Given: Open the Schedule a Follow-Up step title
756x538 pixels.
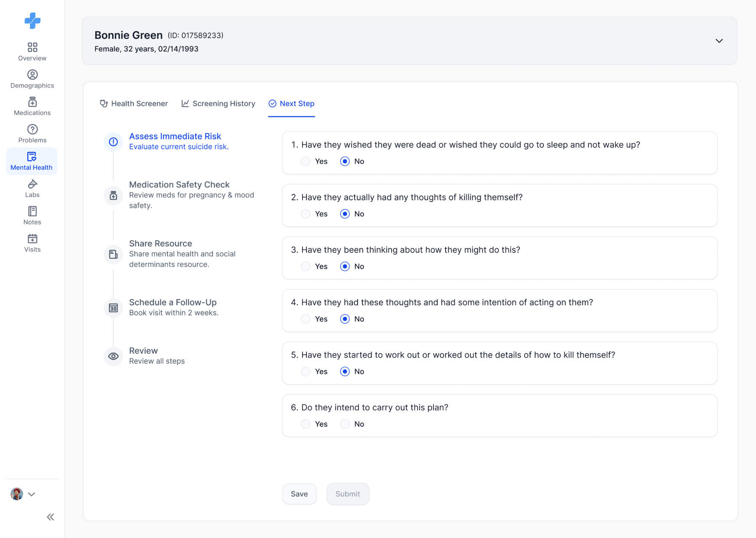Looking at the screenshot, I should pyautogui.click(x=173, y=302).
